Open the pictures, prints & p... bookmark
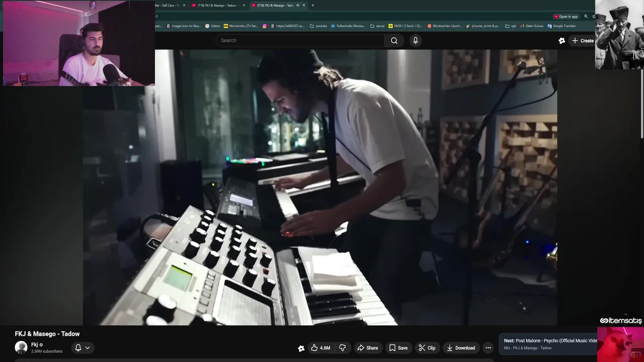Image resolution: width=644 pixels, height=362 pixels. [x=483, y=26]
